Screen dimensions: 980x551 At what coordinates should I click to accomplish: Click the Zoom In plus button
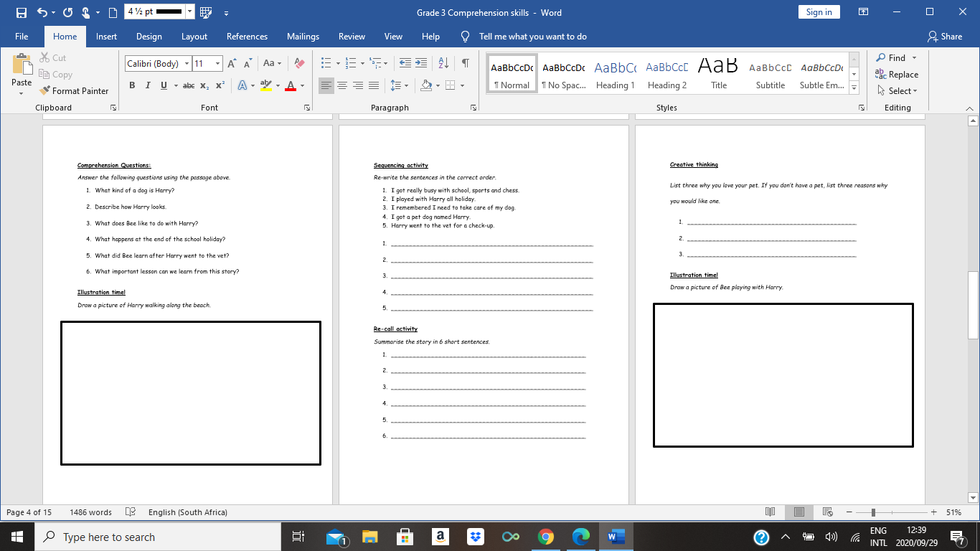(933, 512)
